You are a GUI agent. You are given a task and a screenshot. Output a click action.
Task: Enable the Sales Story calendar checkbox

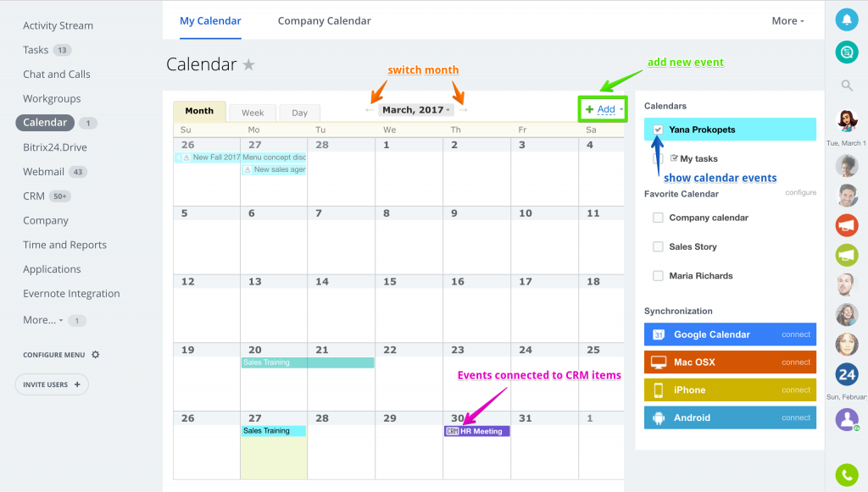click(658, 246)
